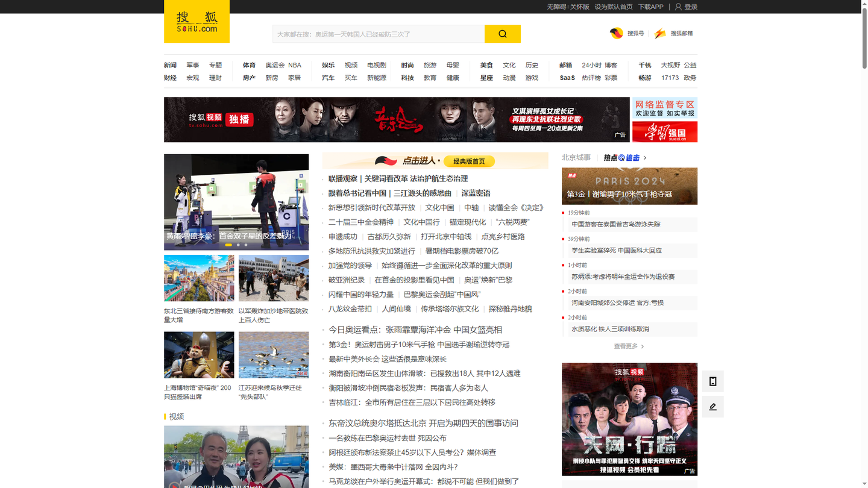Image resolution: width=868 pixels, height=488 pixels.
Task: Open 河南安阳城郊公交停运 item
Action: pyautogui.click(x=617, y=302)
